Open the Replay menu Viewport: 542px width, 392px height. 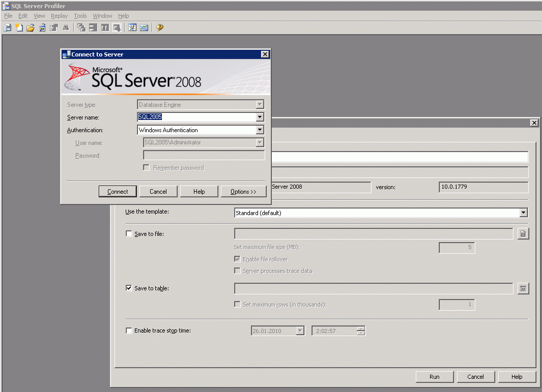coord(59,16)
